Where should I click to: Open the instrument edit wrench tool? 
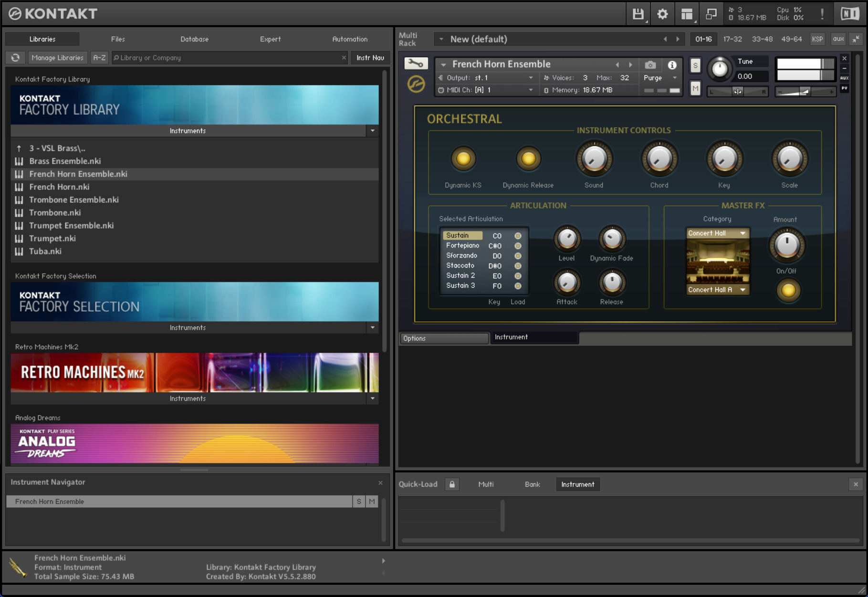coord(415,63)
